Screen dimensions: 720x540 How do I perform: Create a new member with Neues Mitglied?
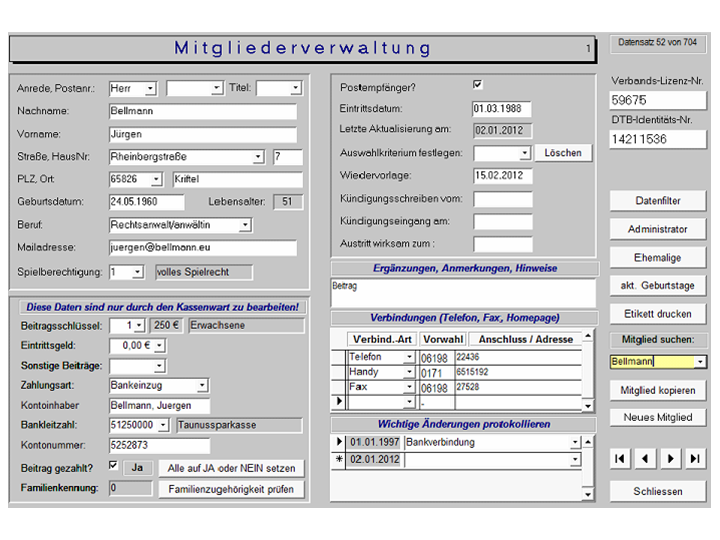(657, 417)
